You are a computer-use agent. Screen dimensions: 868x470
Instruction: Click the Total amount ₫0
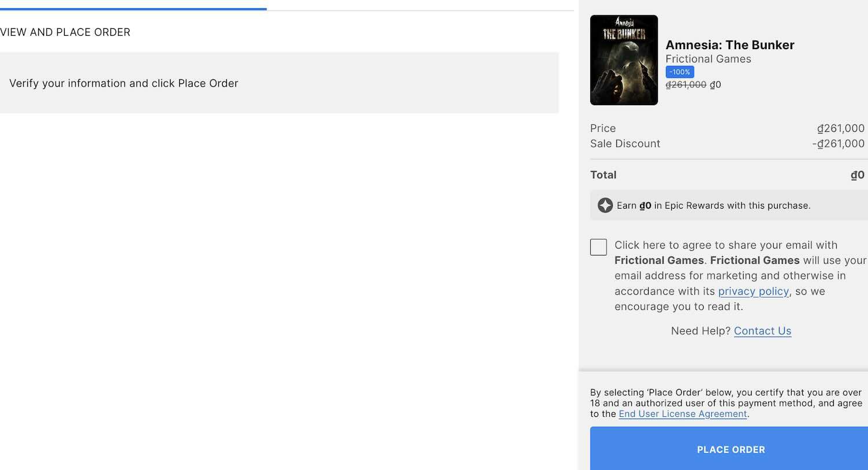[x=857, y=175]
